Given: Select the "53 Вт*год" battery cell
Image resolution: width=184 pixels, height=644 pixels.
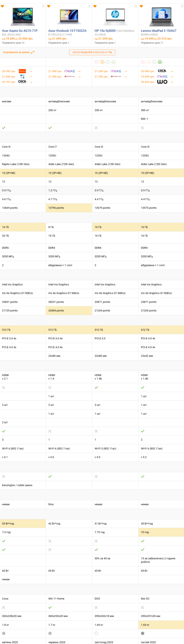Looking at the screenshot, I should point(23,523).
